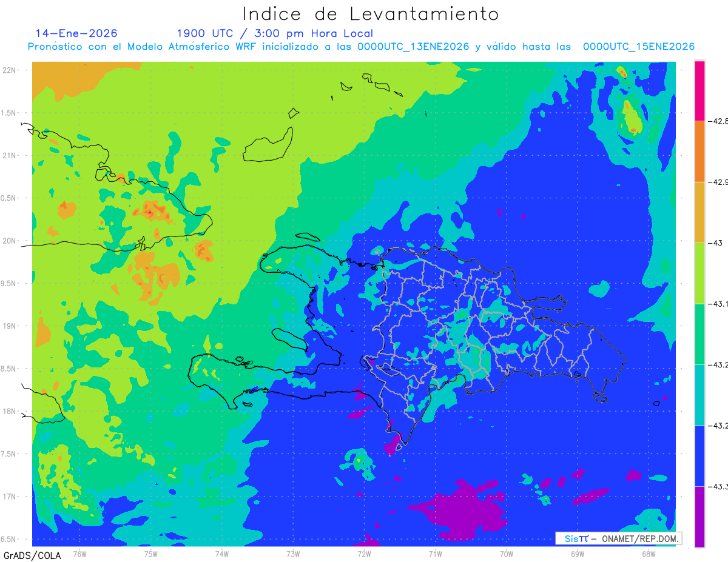Click the orange segment of the color bar
The width and height of the screenshot is (728, 562).
(699, 151)
